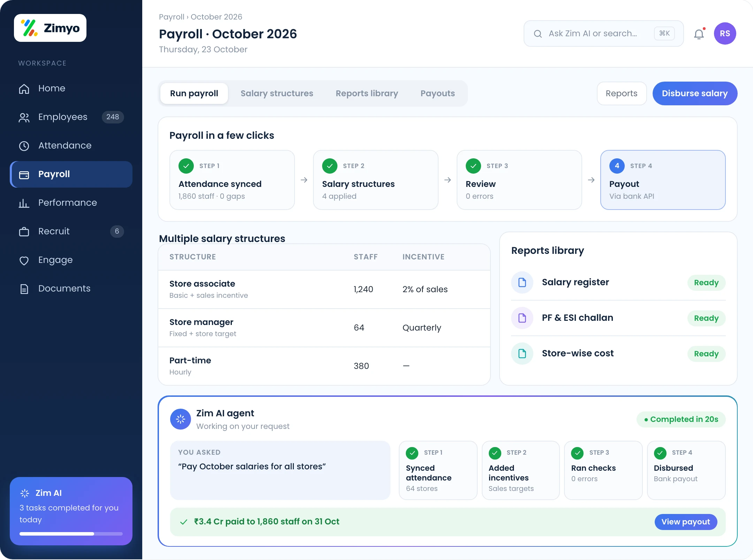This screenshot has width=753, height=560.
Task: Click the Store associate row name
Action: coord(202,284)
